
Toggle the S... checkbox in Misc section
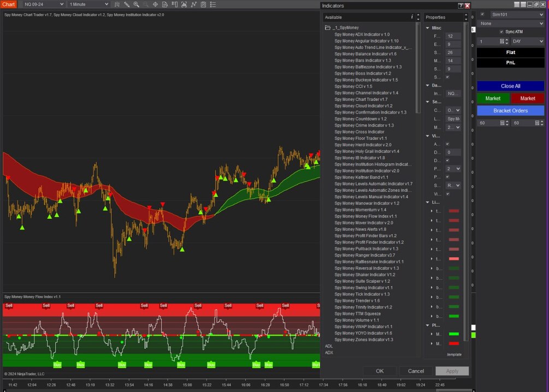pyautogui.click(x=447, y=77)
